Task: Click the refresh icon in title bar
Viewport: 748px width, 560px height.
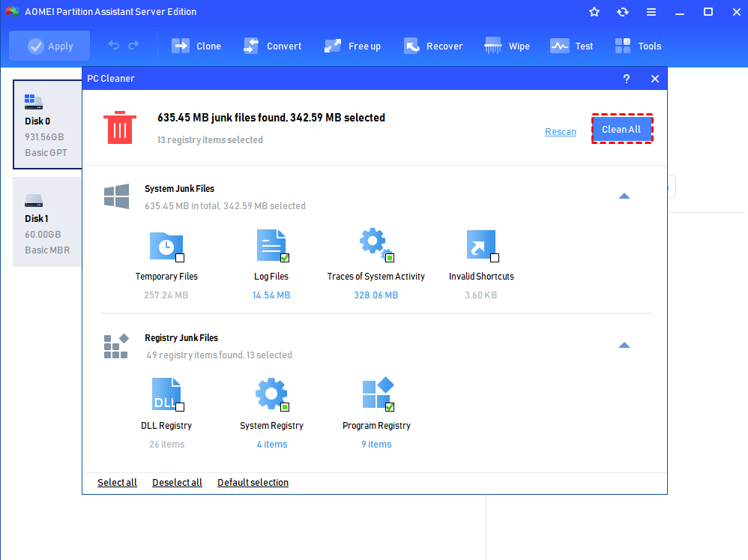Action: (623, 12)
